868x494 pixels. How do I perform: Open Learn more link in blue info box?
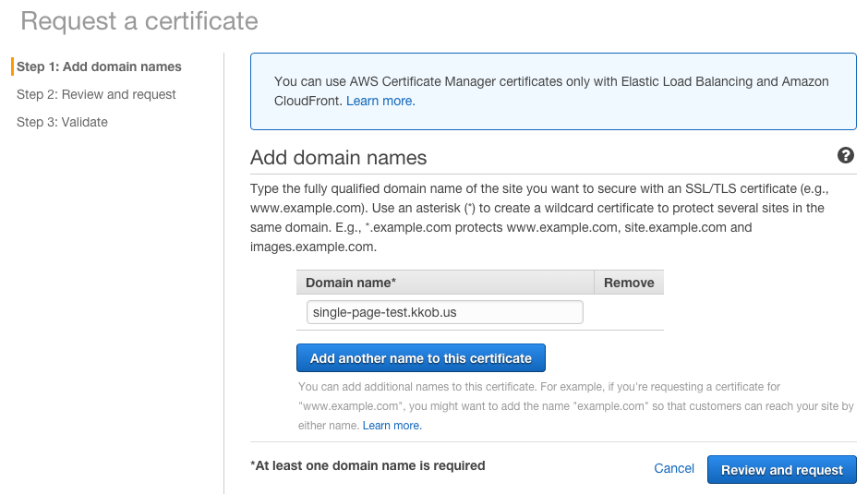380,101
